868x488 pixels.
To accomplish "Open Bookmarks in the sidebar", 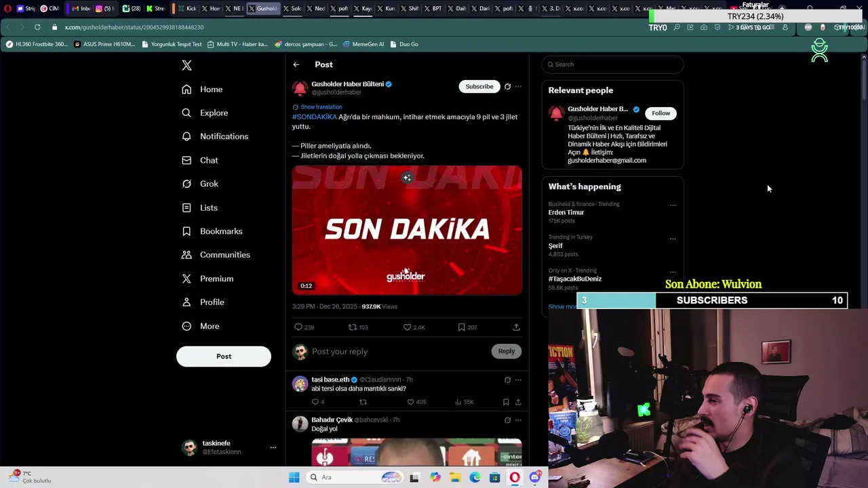I will [x=212, y=231].
